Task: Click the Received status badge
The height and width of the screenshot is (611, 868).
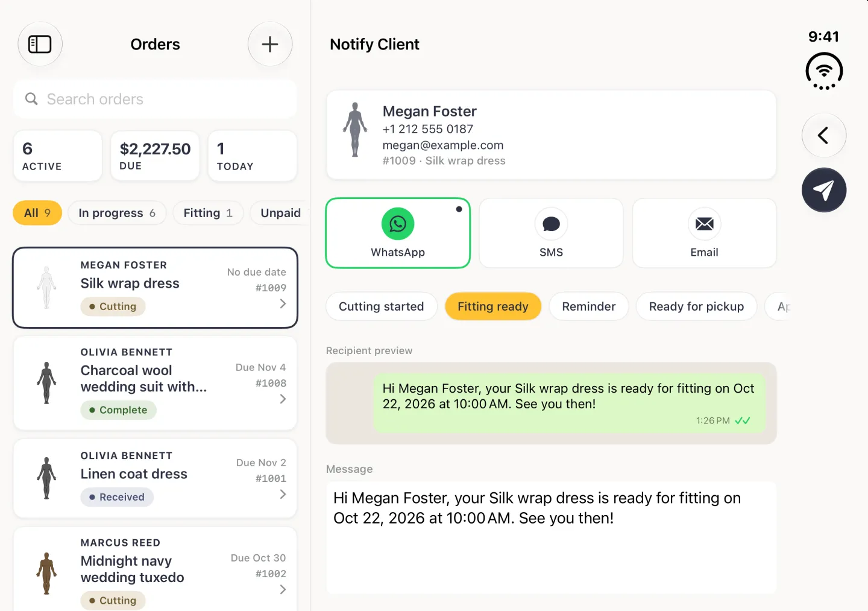Action: pos(117,497)
